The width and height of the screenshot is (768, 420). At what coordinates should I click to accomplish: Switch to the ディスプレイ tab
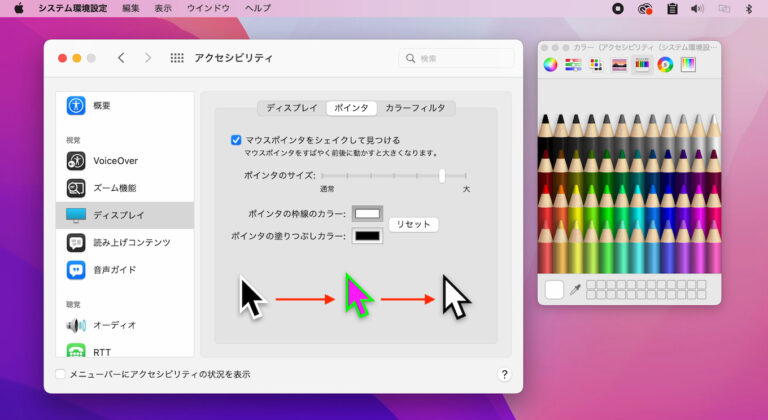click(x=290, y=108)
